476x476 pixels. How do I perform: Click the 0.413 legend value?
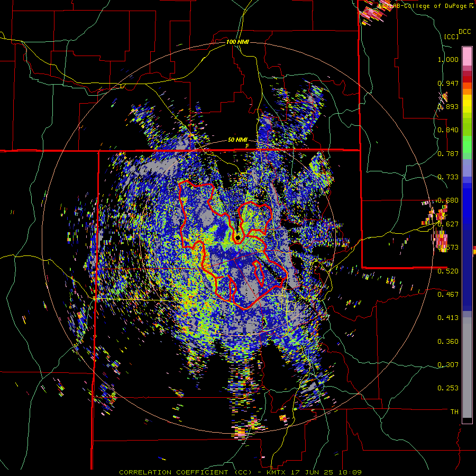point(448,317)
